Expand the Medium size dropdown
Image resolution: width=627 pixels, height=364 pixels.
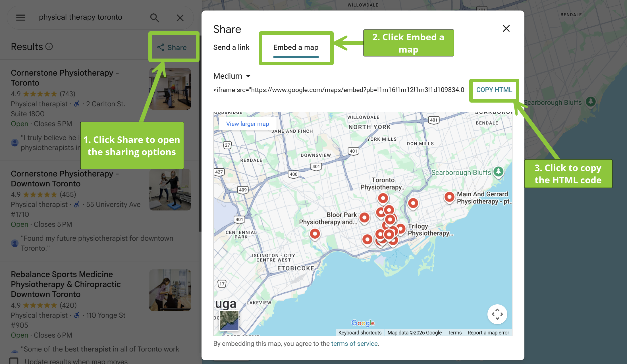pyautogui.click(x=232, y=76)
